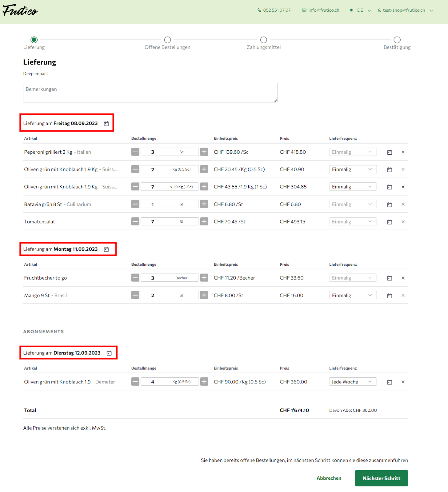Open test-shop@frutico.ch account menu
Image resolution: width=448 pixels, height=492 pixels.
[x=405, y=10]
